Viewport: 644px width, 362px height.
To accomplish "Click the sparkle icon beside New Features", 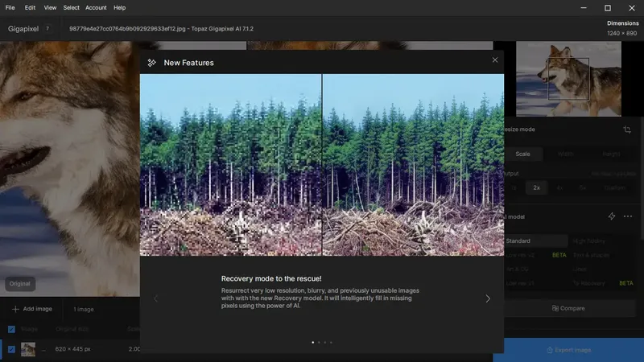I will (152, 63).
